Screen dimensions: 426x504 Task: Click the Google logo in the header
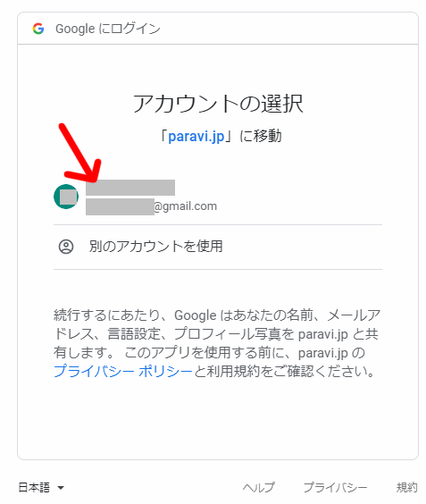click(38, 29)
